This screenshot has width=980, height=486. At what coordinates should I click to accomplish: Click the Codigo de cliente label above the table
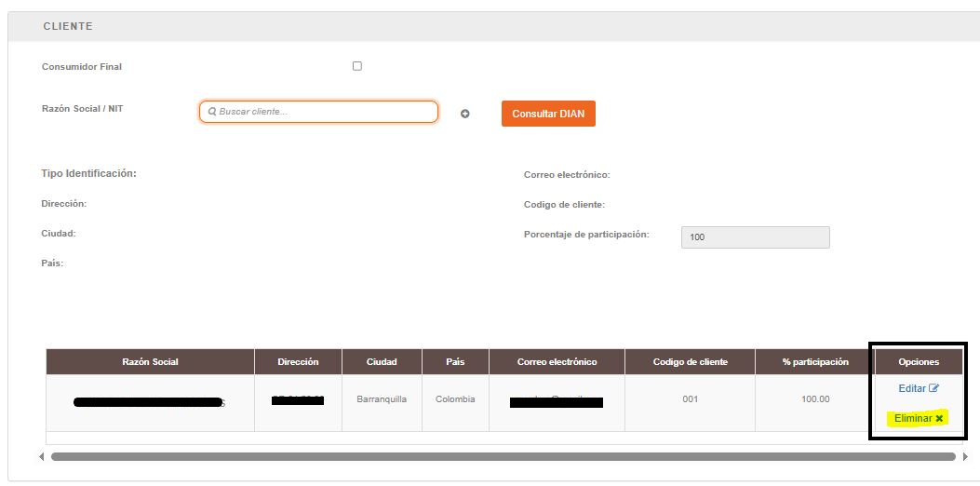pyautogui.click(x=564, y=205)
